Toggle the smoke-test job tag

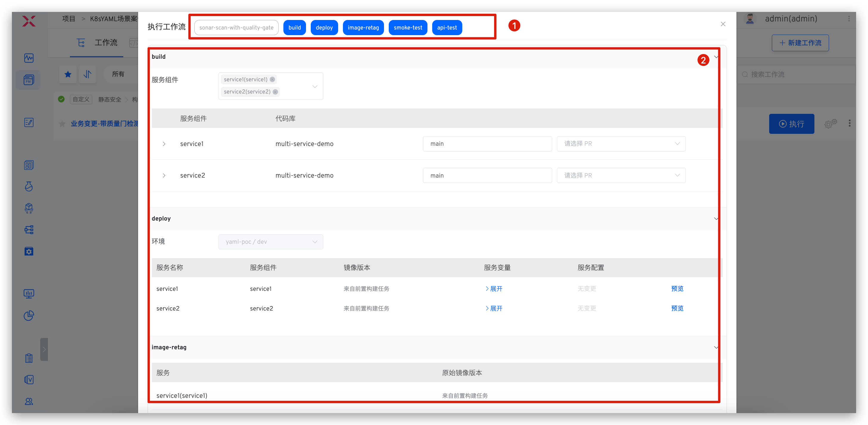408,28
